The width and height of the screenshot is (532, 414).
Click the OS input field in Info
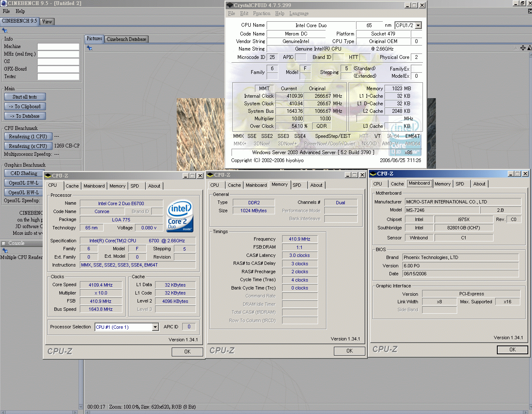click(58, 61)
